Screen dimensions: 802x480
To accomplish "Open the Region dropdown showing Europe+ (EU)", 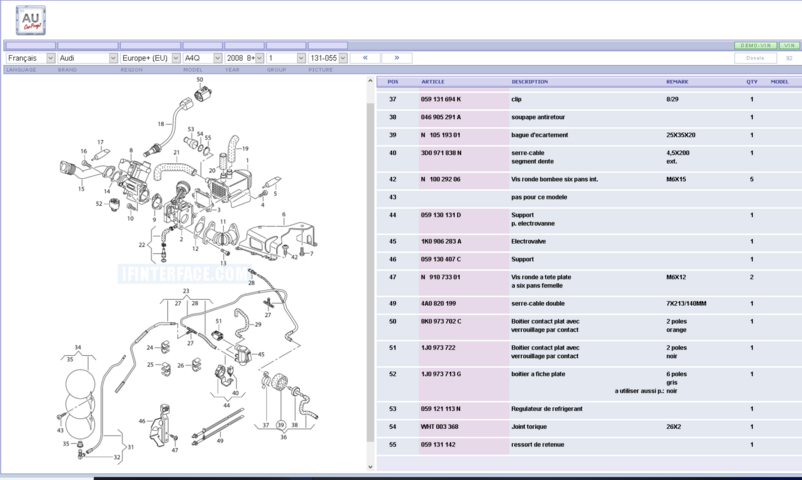I will 150,58.
